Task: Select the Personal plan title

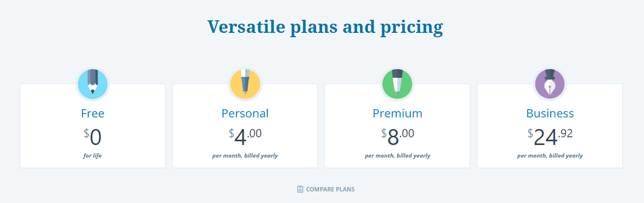Action: (245, 114)
